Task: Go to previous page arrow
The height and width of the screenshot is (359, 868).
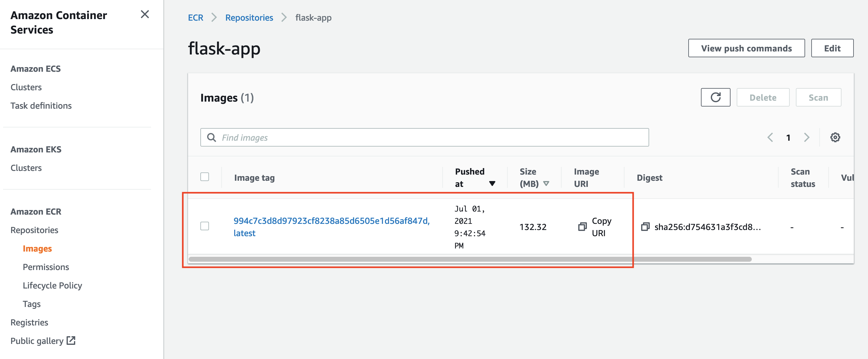Action: tap(770, 137)
